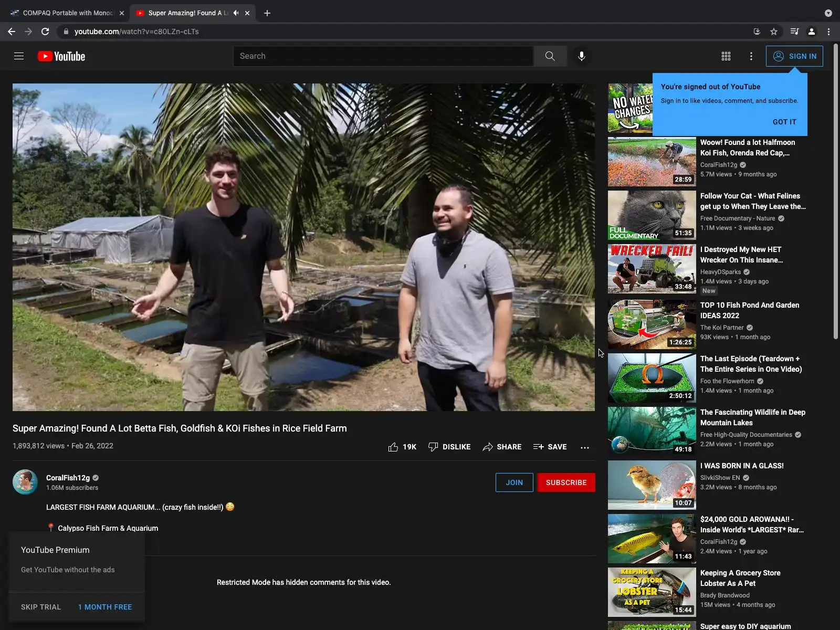
Task: Open a new browser tab
Action: [x=267, y=13]
